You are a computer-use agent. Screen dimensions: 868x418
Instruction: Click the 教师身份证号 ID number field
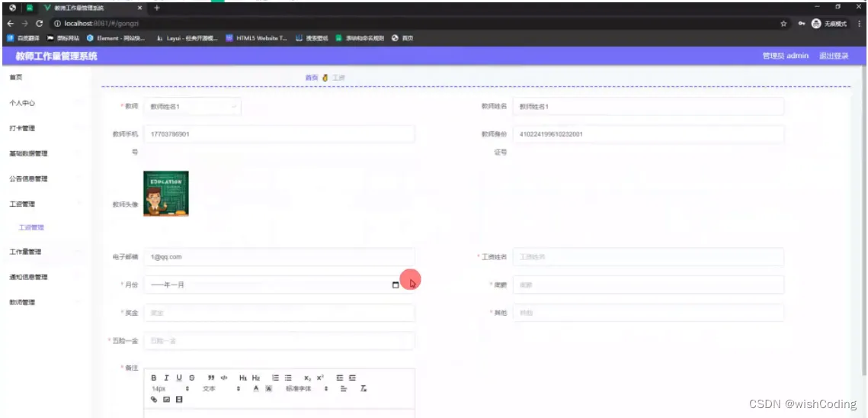649,134
